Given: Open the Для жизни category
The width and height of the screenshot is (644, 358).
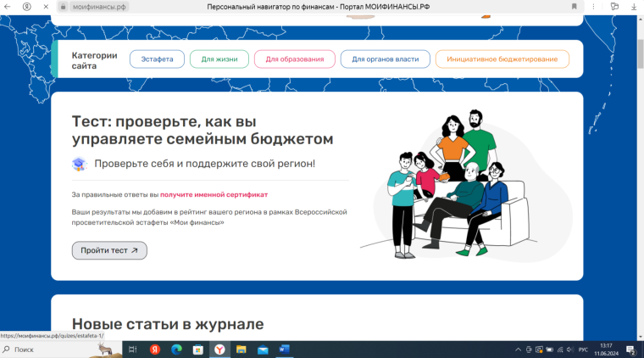Looking at the screenshot, I should (x=219, y=59).
